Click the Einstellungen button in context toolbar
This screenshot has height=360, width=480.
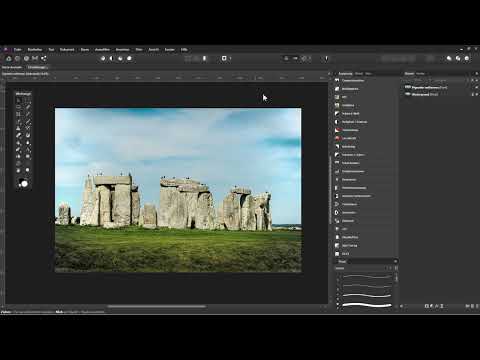coord(37,67)
